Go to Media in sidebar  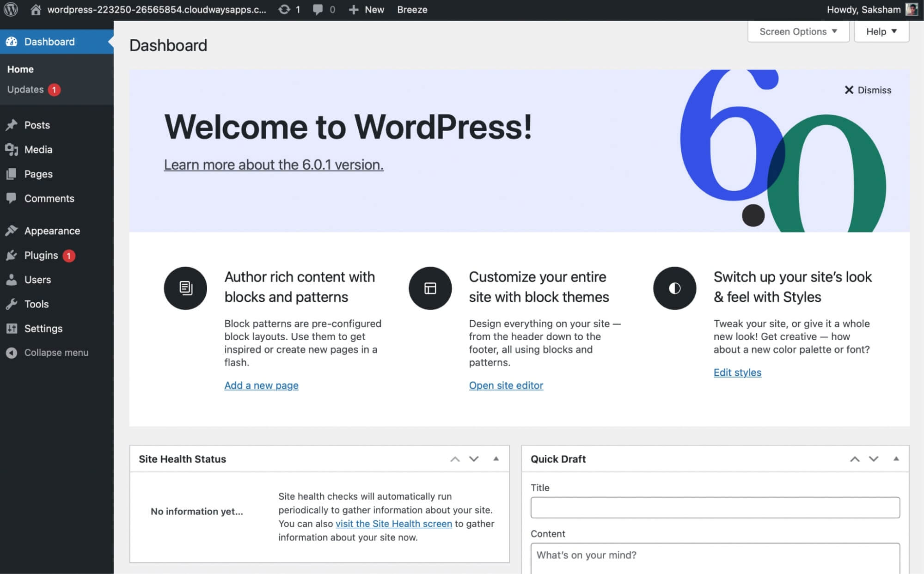(x=38, y=149)
